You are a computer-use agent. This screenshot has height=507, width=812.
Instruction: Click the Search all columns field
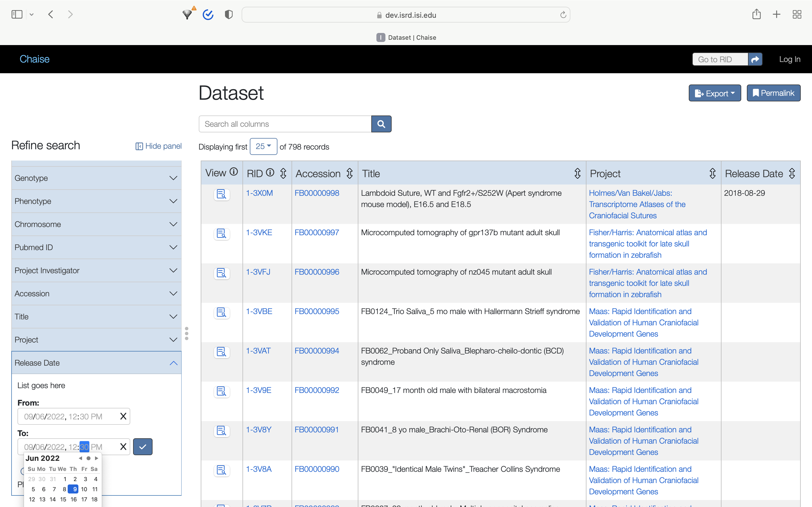pos(285,124)
